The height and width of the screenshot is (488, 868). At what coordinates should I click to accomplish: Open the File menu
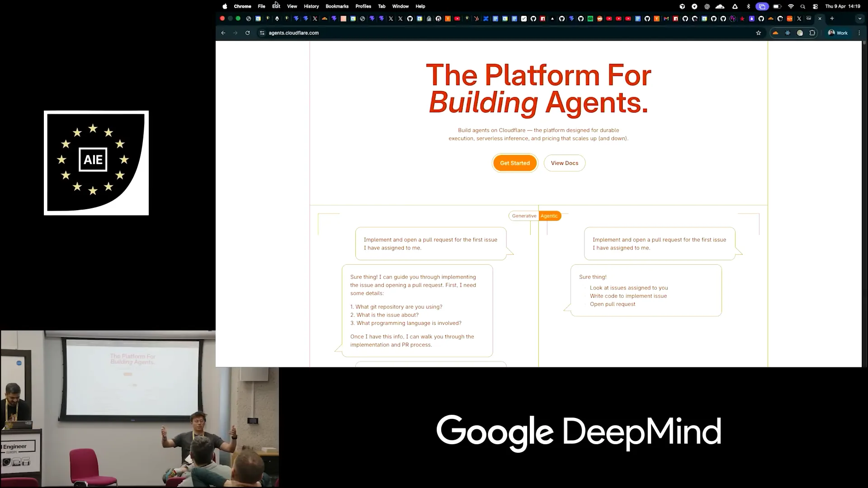(261, 6)
